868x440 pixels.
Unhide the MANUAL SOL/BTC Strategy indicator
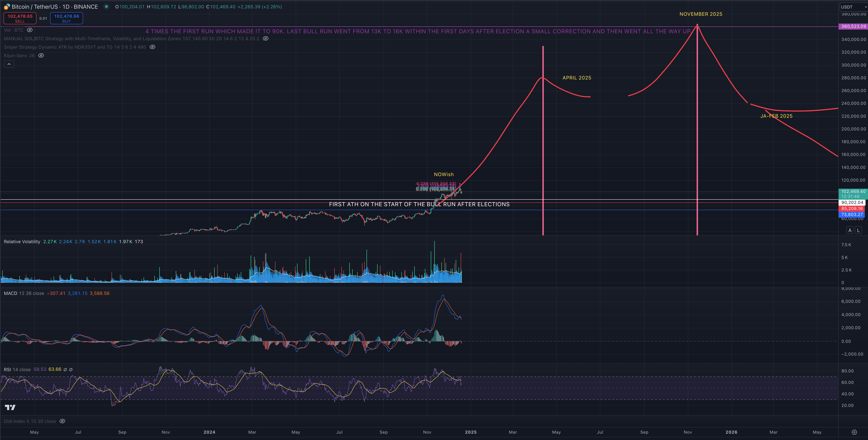tap(266, 39)
